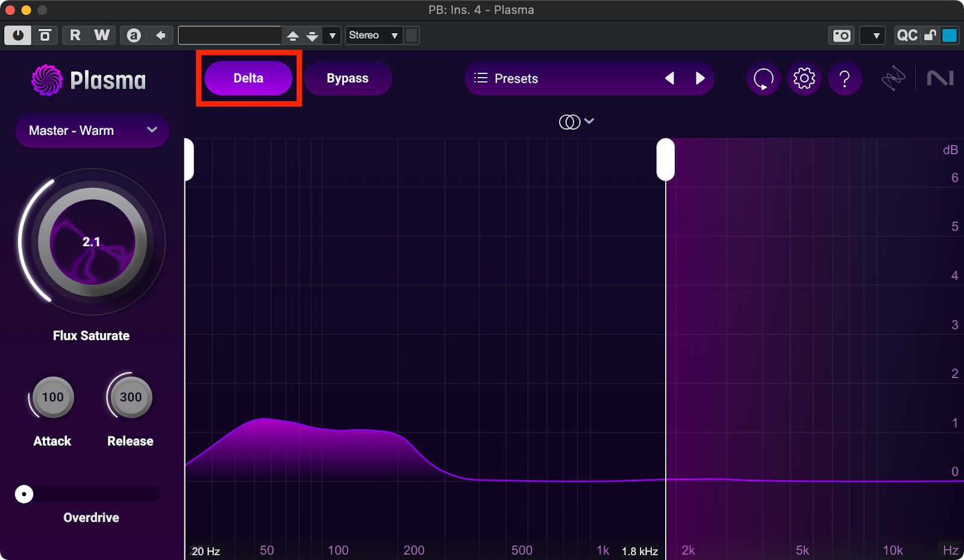Screen dimensions: 964x560
Task: Click the Native Instruments logo icon
Action: [940, 78]
